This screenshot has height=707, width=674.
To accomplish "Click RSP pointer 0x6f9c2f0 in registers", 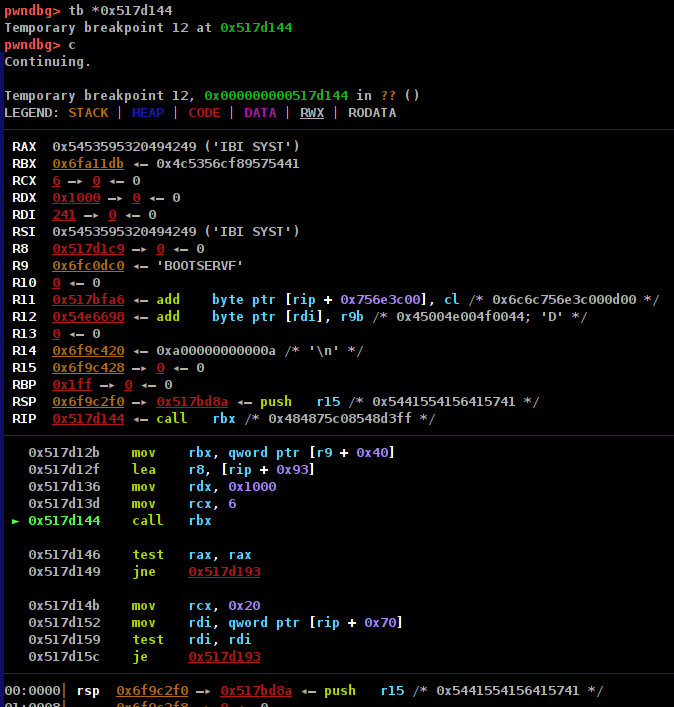I will coord(88,402).
